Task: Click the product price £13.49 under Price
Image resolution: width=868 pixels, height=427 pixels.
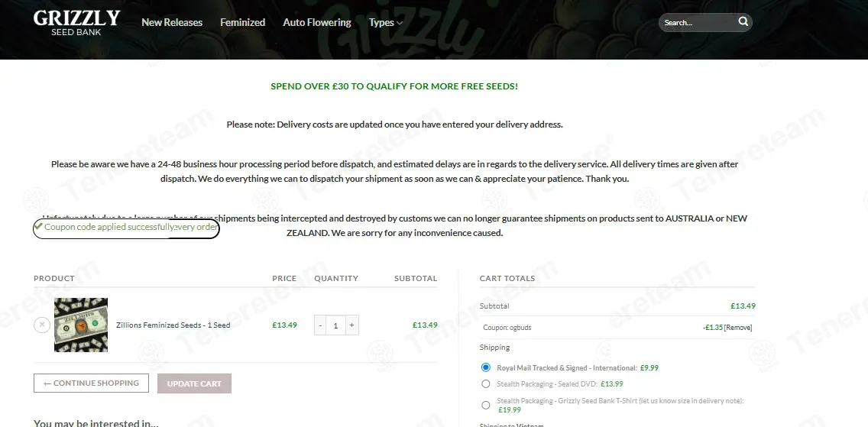Action: (x=284, y=325)
